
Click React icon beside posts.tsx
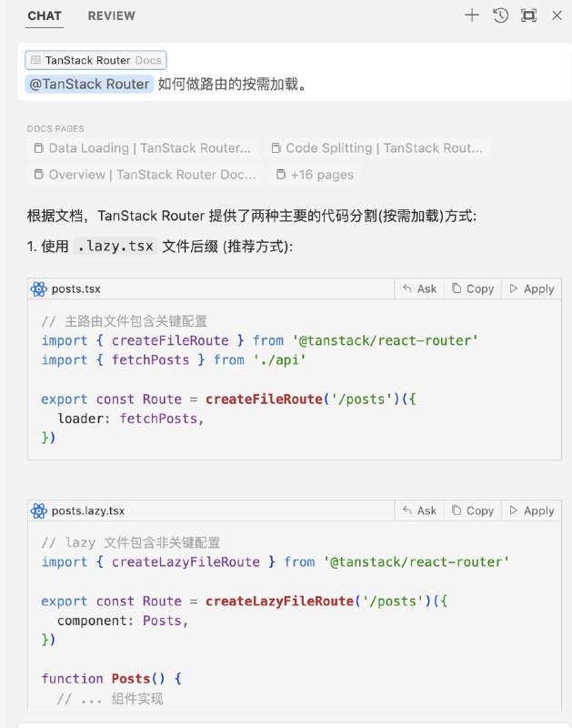38,288
